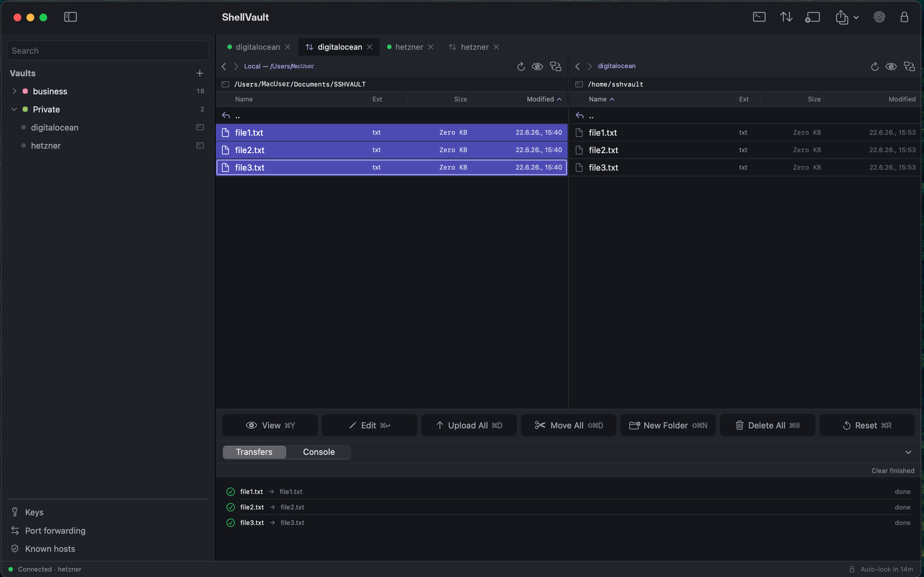The width and height of the screenshot is (924, 577).
Task: Go forward in local pane
Action: click(236, 67)
